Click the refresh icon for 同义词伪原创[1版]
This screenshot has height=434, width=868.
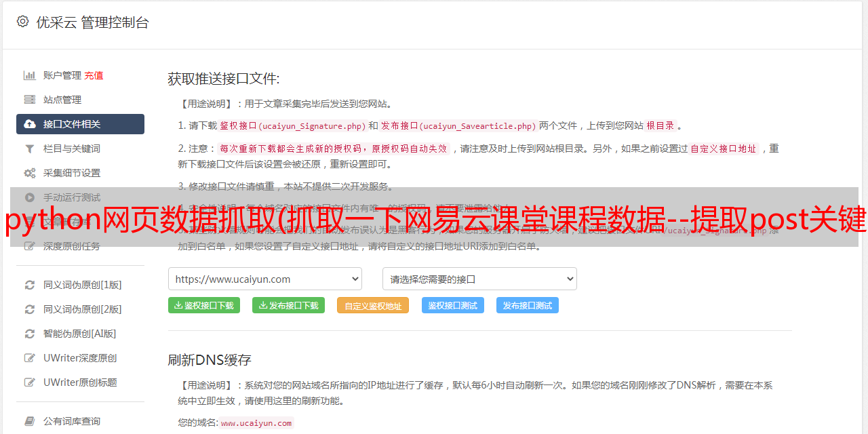pyautogui.click(x=30, y=285)
